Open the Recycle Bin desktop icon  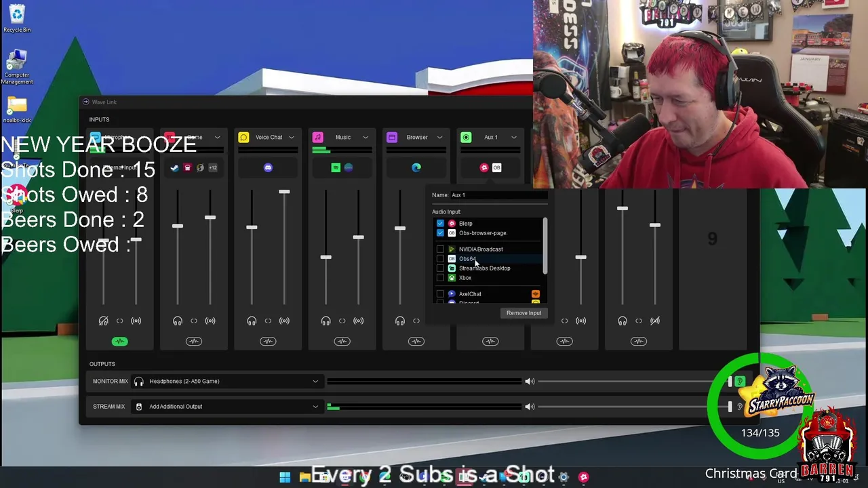pyautogui.click(x=17, y=18)
